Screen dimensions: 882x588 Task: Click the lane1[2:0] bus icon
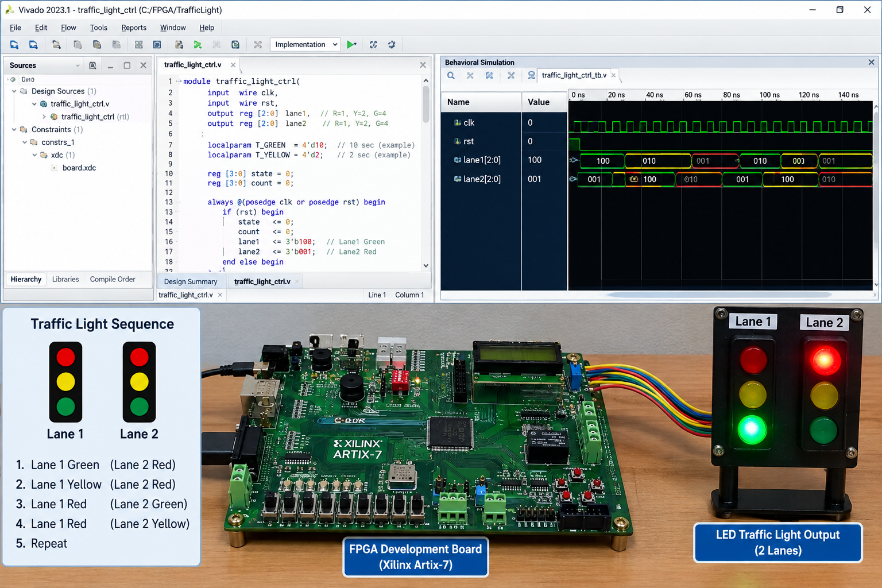458,160
